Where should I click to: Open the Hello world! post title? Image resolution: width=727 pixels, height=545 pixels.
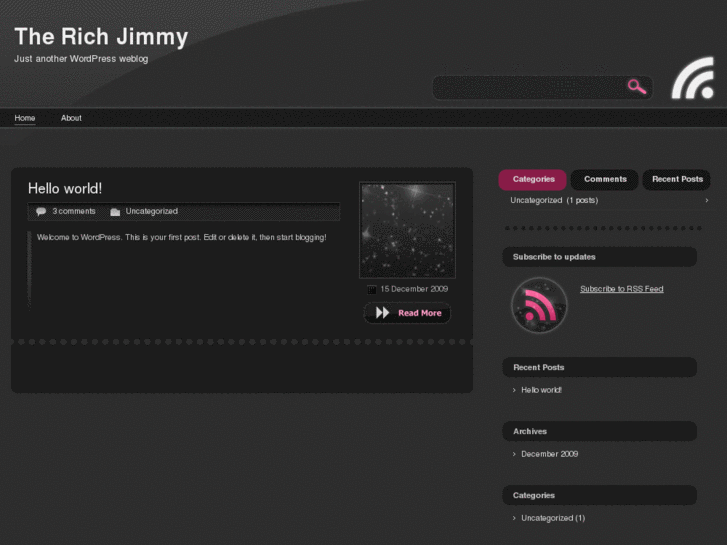coord(65,188)
